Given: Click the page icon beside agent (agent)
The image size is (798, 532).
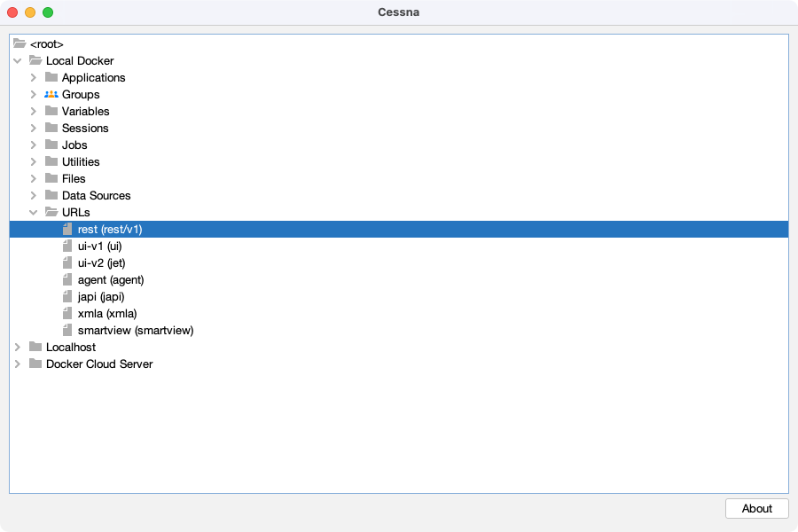Looking at the screenshot, I should tap(68, 279).
